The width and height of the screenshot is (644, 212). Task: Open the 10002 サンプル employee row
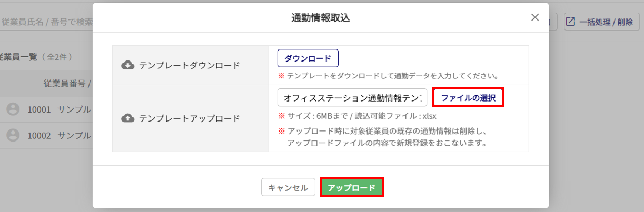pos(46,135)
